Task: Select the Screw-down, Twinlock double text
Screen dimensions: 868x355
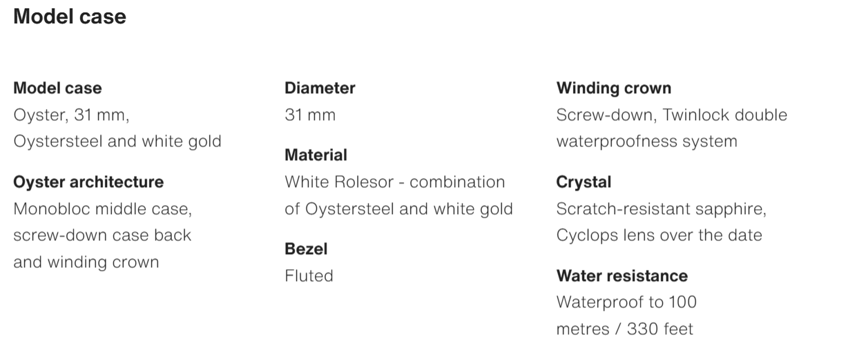Action: 671,115
